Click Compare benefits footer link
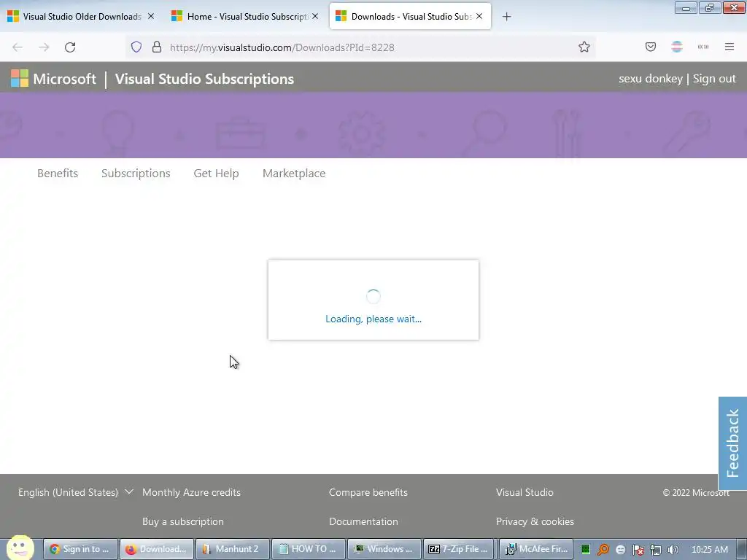The height and width of the screenshot is (560, 747). (368, 492)
